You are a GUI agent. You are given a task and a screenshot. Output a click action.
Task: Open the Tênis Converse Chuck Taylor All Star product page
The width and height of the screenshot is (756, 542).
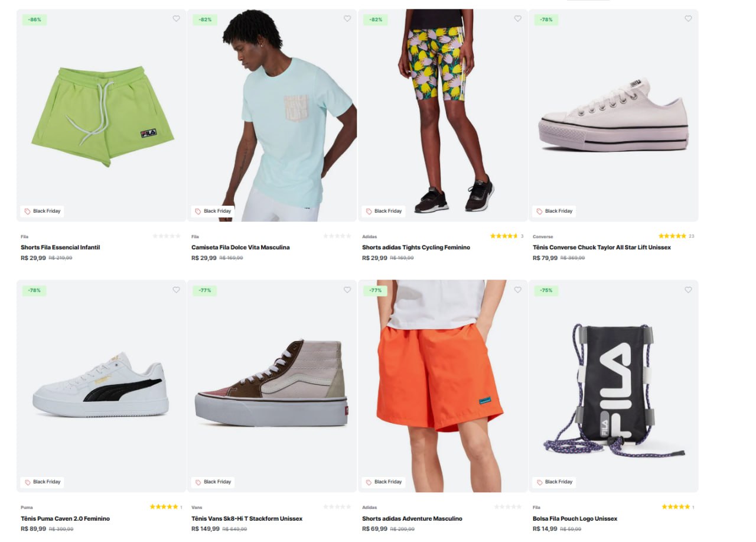pos(601,247)
